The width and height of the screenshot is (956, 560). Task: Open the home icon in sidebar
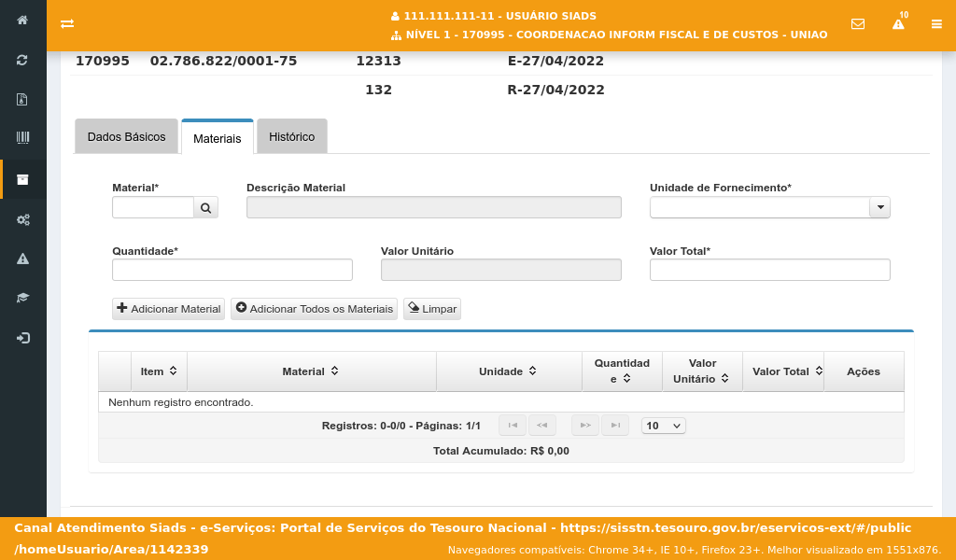click(x=22, y=21)
